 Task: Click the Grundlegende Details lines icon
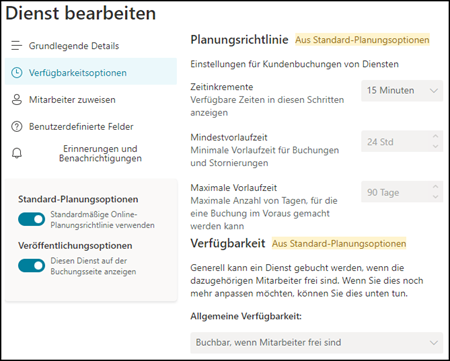[x=16, y=46]
